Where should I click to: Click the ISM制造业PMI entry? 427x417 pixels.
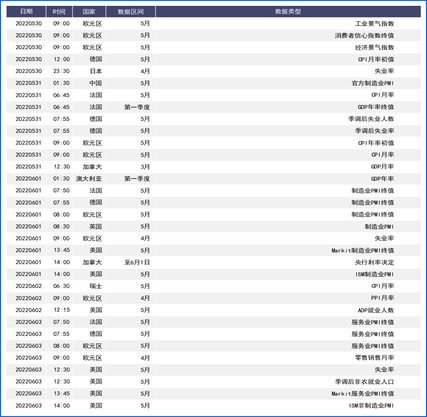click(x=374, y=274)
